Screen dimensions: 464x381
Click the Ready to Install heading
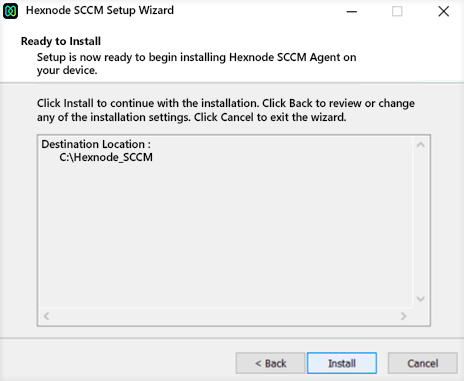tap(61, 41)
